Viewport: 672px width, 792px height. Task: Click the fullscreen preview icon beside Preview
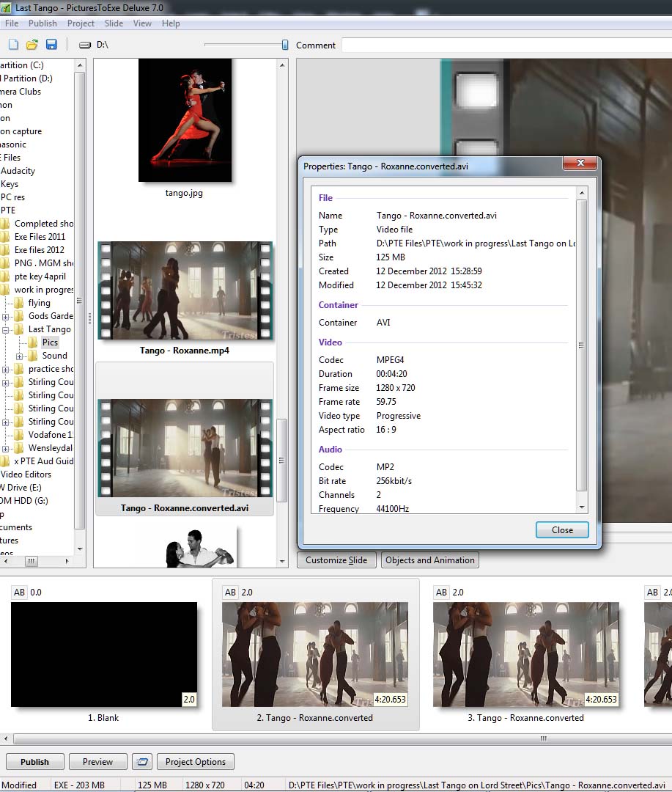click(x=142, y=762)
